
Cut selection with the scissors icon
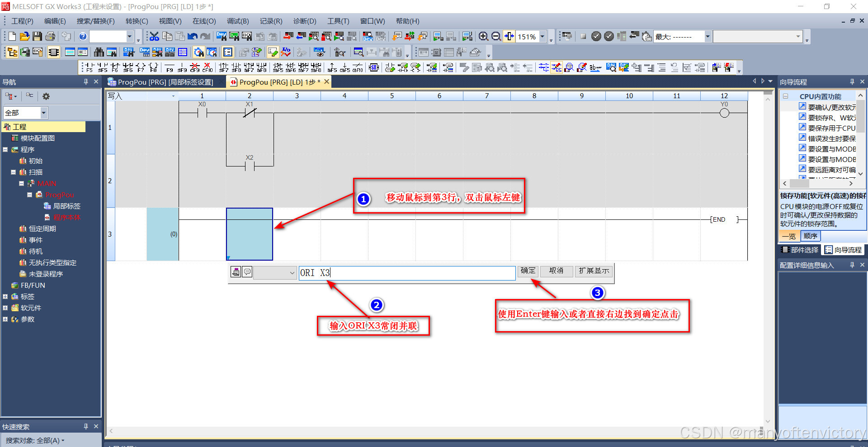[x=154, y=37]
